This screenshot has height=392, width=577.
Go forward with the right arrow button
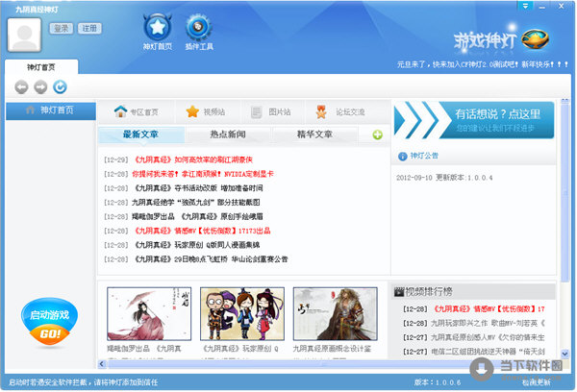40,87
